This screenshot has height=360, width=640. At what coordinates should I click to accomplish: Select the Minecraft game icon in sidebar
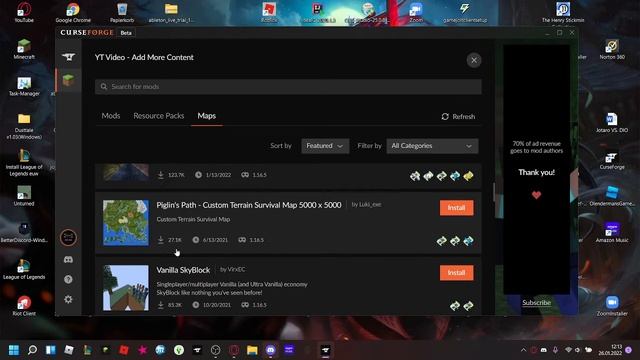point(68,80)
